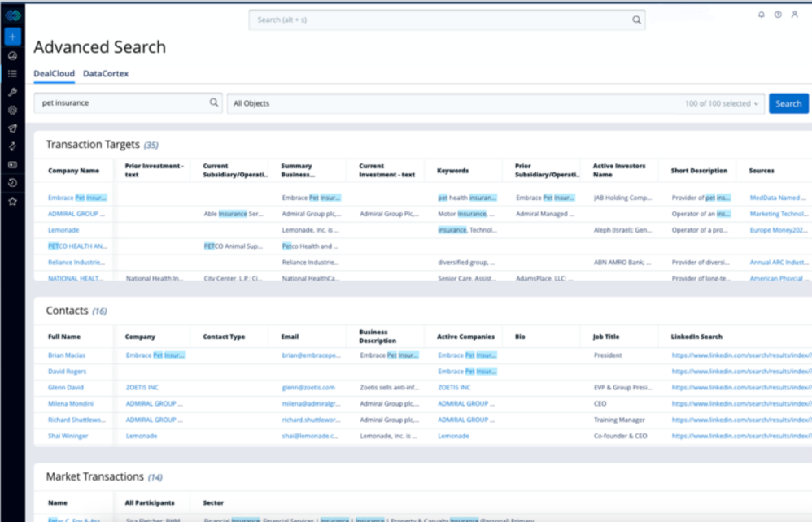Screen dimensions: 812x522
Task: Open the history clock icon in sidebar
Action: click(x=12, y=183)
